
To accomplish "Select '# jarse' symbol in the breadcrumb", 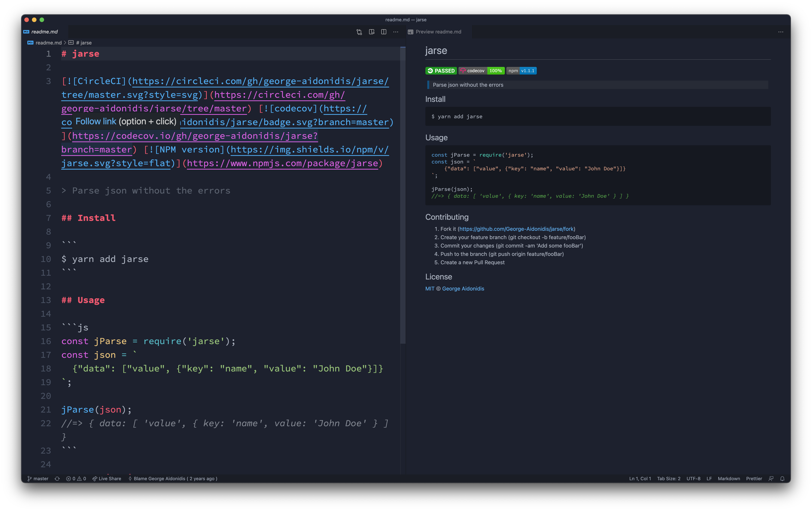I will [x=84, y=43].
